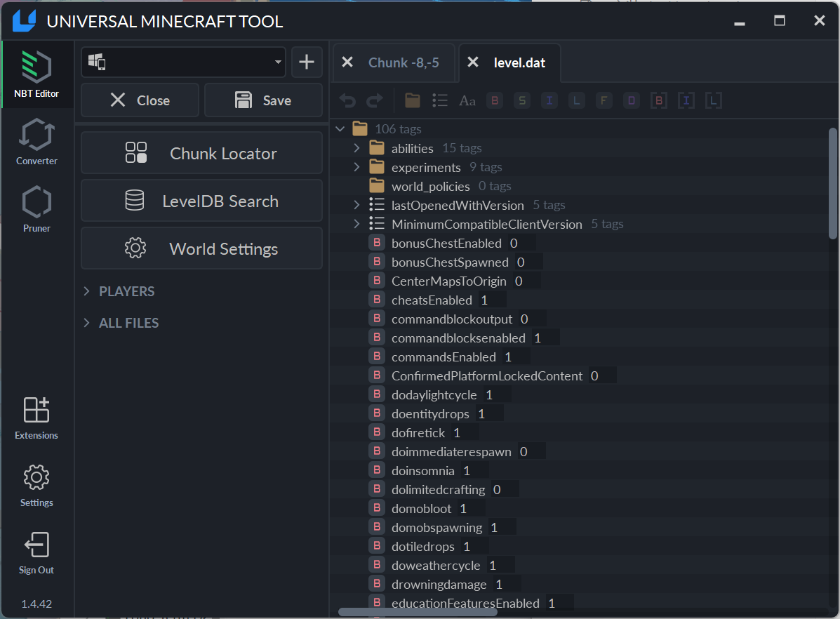Click the undo arrow in NBT toolbar

coord(347,100)
